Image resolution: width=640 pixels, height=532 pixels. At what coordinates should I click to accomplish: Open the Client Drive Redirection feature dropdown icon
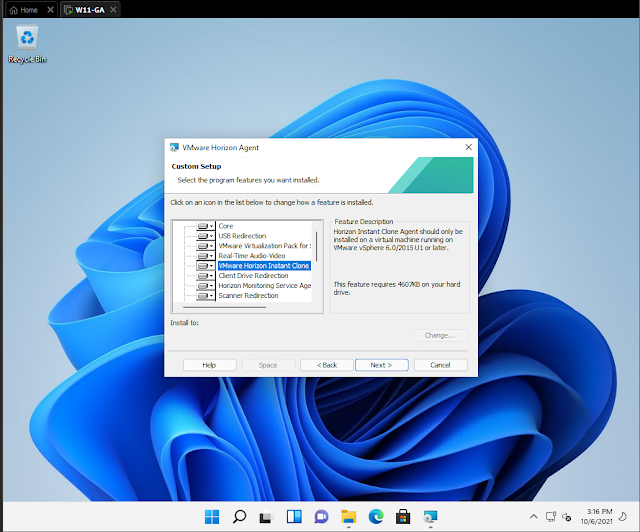205,276
